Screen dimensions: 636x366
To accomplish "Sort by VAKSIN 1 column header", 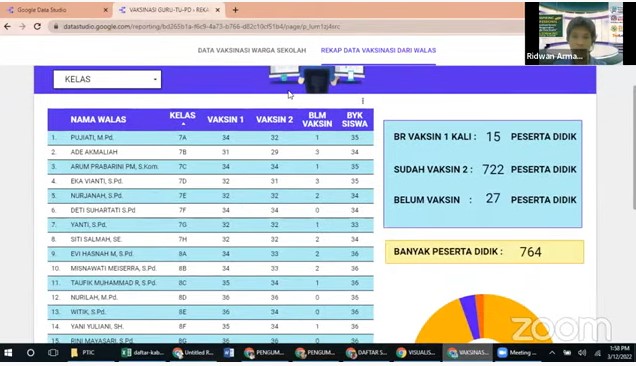I will (226, 120).
